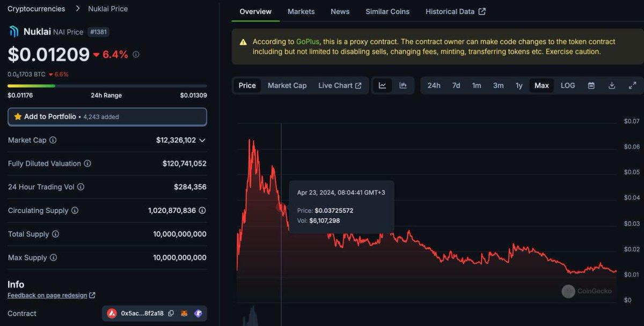This screenshot has height=326, width=644.
Task: Click the external link icon on Historical Data
Action: coord(482,11)
